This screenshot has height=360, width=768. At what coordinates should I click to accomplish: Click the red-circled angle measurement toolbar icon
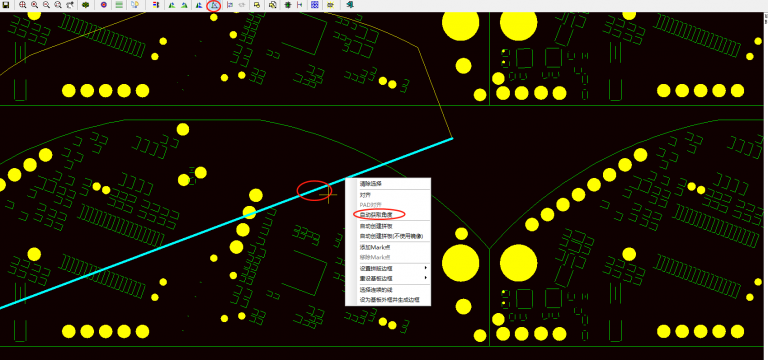(x=214, y=5)
